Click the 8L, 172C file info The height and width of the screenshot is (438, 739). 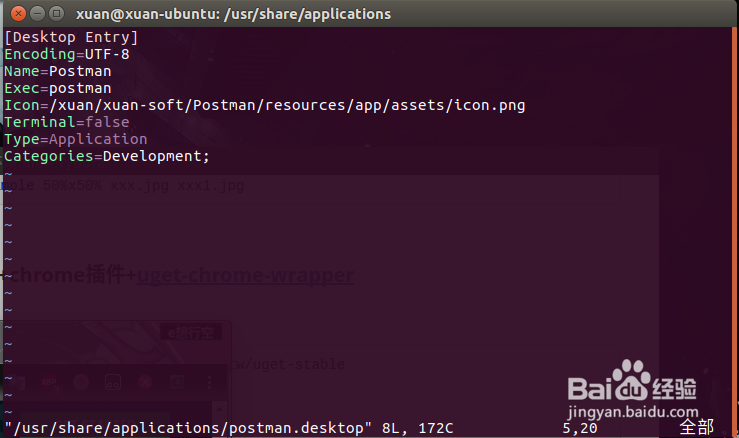tap(412, 428)
